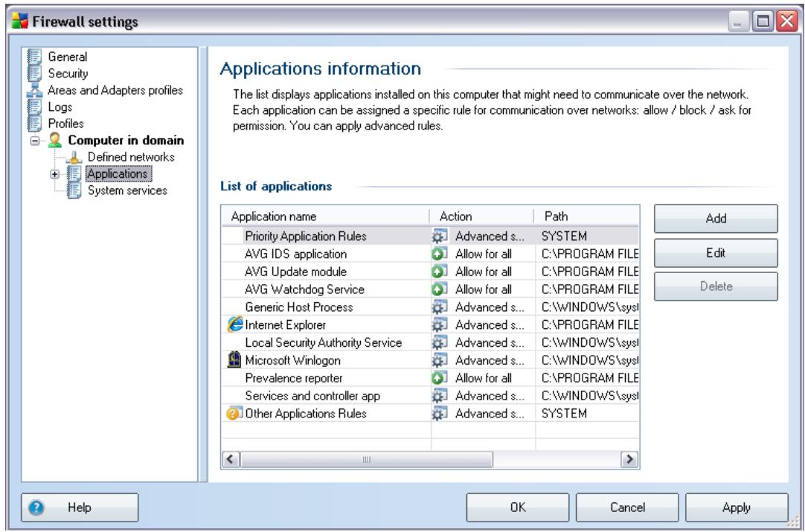The image size is (805, 532).
Task: Click gear action icon in Other Applications Rules row
Action: pyautogui.click(x=440, y=414)
